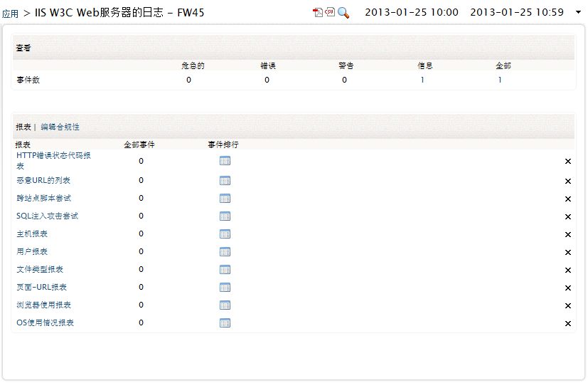Export the report as PDF
This screenshot has height=383, width=588.
click(x=318, y=12)
